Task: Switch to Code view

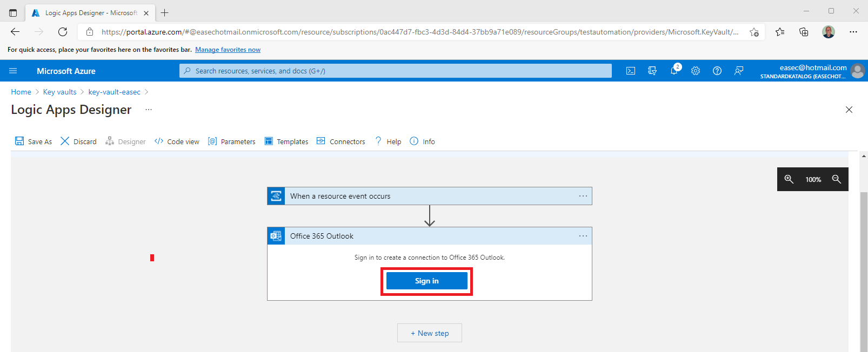Action: point(177,141)
